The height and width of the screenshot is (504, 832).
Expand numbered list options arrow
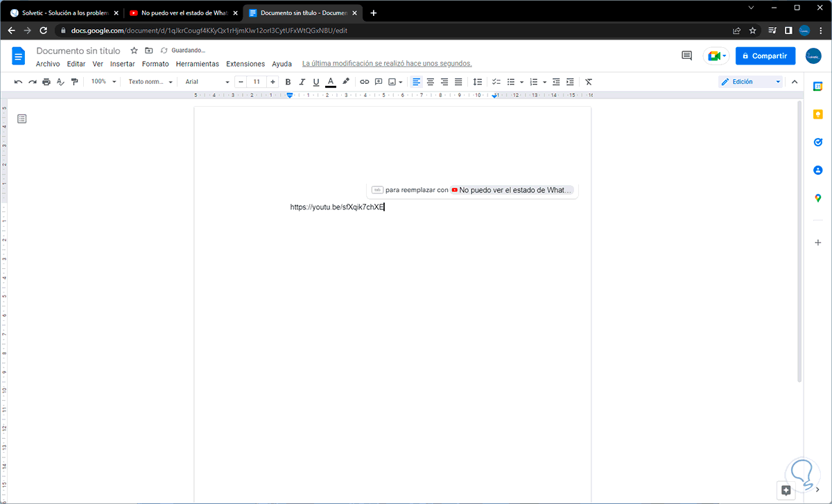coord(545,82)
